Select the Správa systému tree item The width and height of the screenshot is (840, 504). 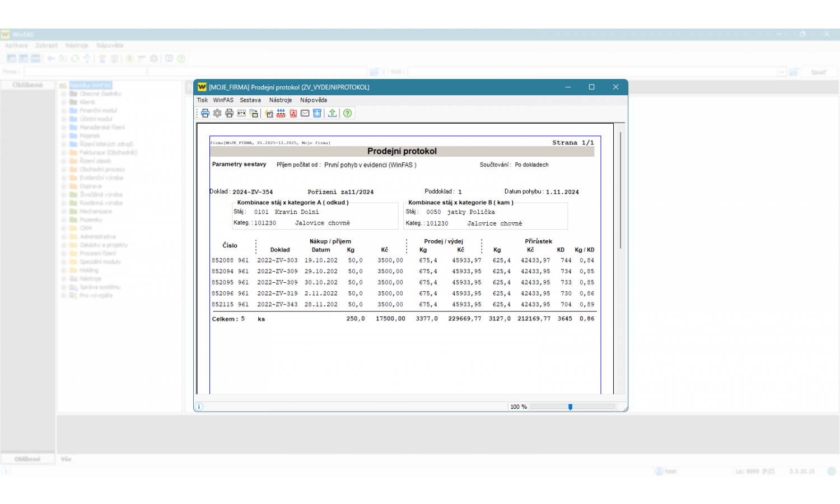(100, 287)
